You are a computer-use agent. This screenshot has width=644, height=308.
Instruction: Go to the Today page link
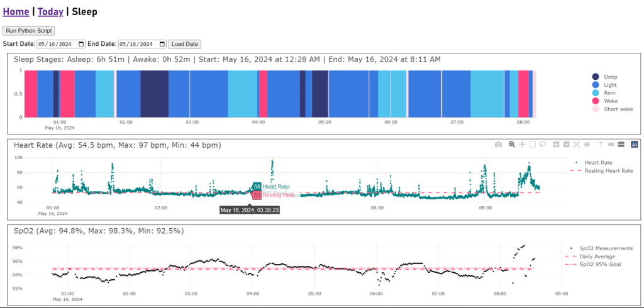coord(50,11)
